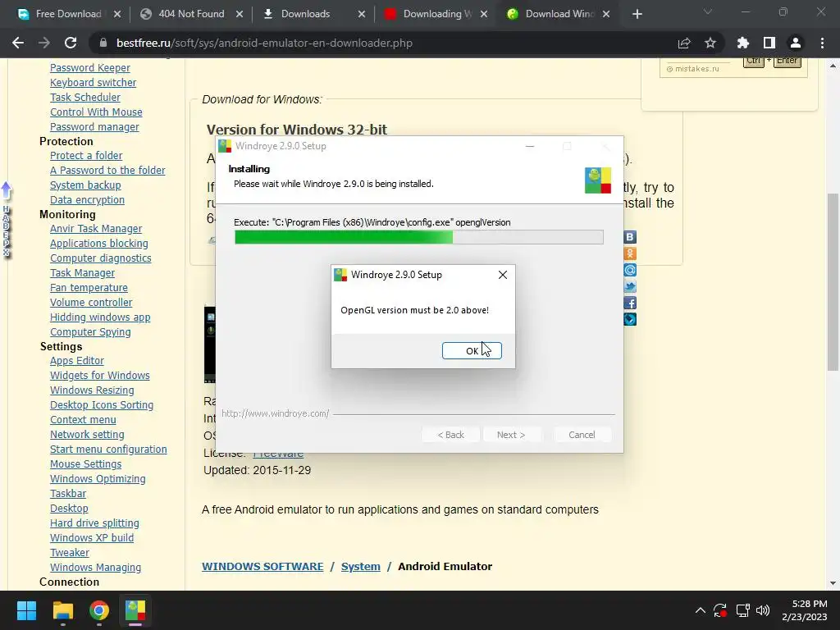Click the page vertical scrollbar thumb
The image size is (840, 630).
point(833,282)
